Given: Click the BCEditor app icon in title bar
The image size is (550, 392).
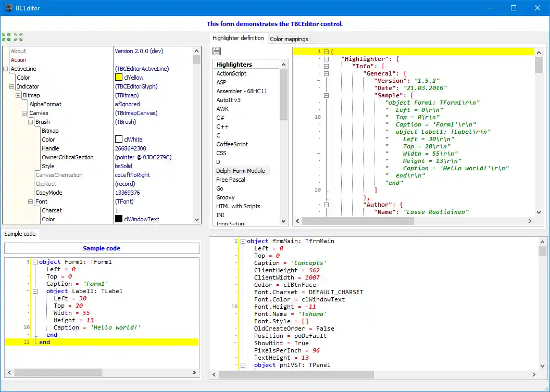Looking at the screenshot, I should tap(8, 8).
